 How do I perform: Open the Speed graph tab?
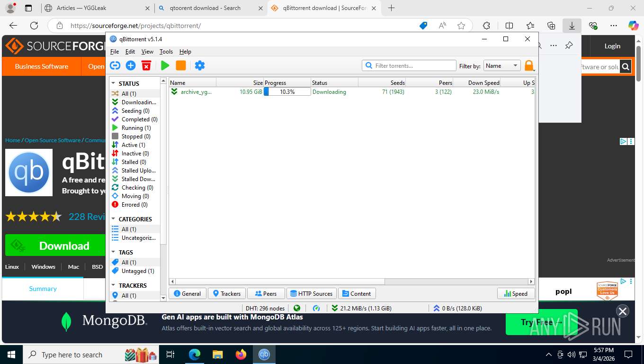pos(516,293)
